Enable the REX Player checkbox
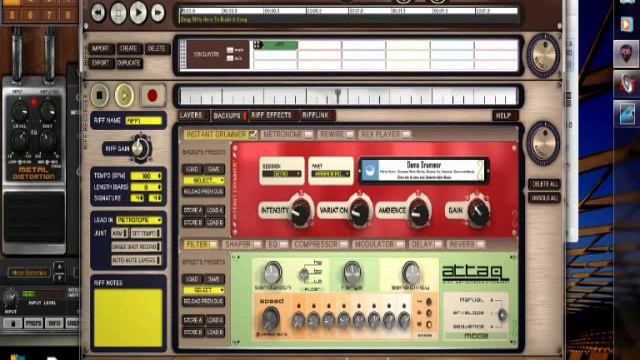640x360 pixels. (x=406, y=134)
